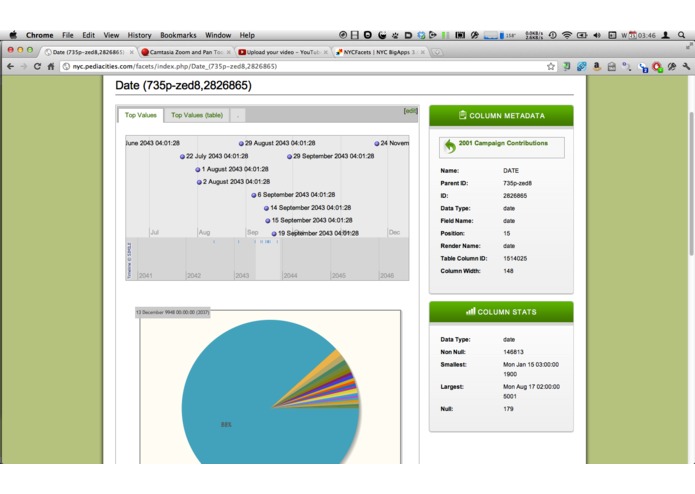Click the bar chart icon in Column Stats header
The width and height of the screenshot is (695, 494).
tap(470, 311)
